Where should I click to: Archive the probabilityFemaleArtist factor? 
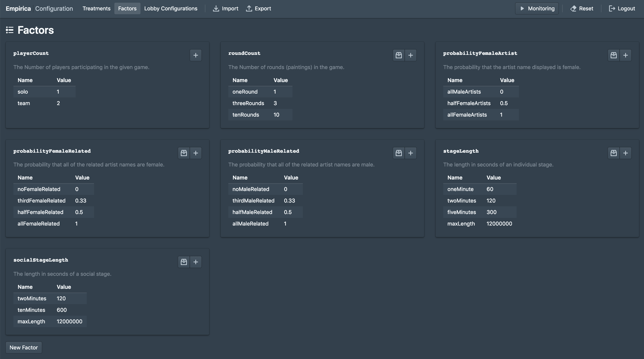click(613, 55)
